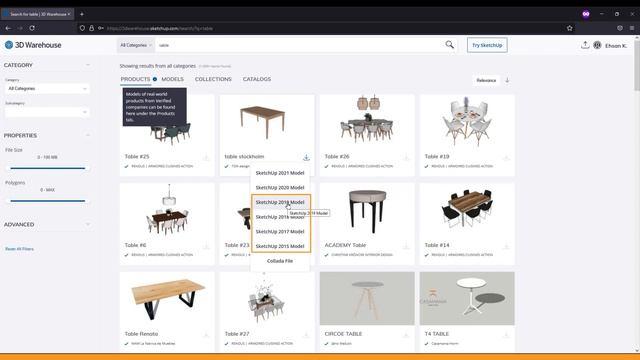
Task: Open the T4 TABLE title link
Action: click(x=437, y=334)
